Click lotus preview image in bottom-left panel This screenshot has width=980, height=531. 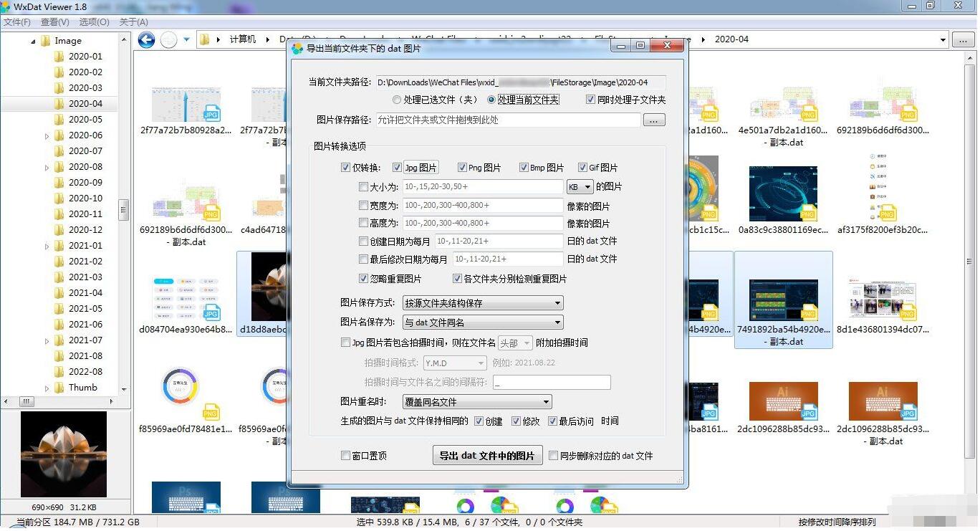point(64,454)
